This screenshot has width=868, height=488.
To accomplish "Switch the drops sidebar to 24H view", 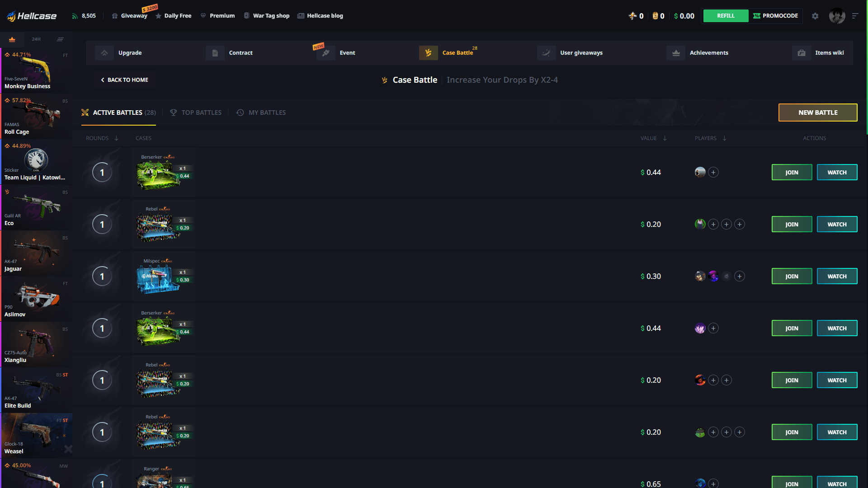I will [x=36, y=39].
